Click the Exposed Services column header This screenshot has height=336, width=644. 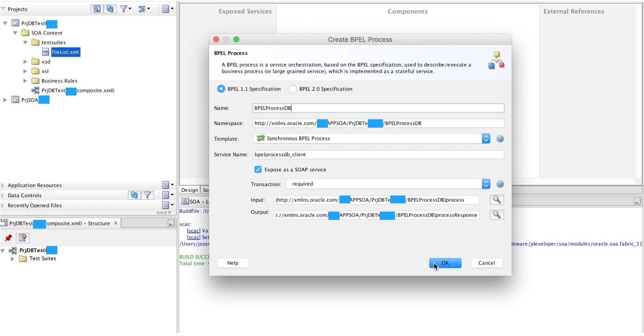click(245, 11)
